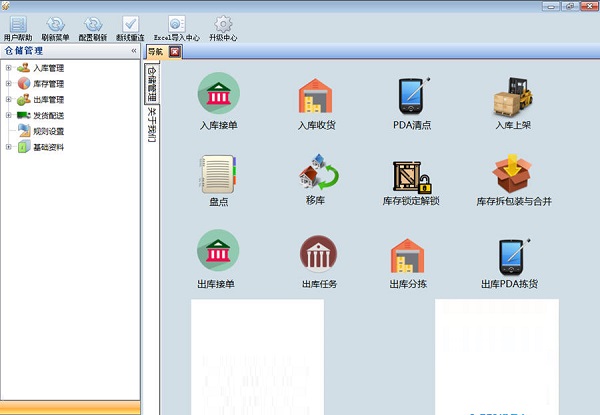Image resolution: width=600 pixels, height=415 pixels.
Task: Select 入库管理 in the tree
Action: 48,68
